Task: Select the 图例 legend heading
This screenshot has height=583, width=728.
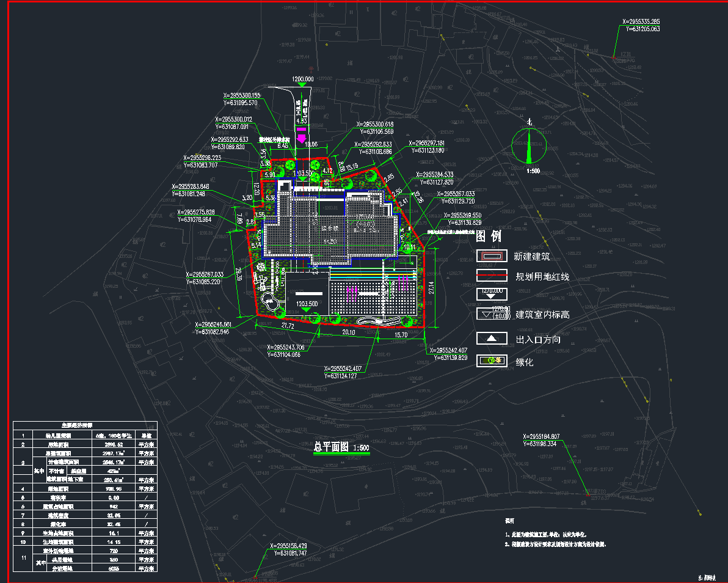Action: click(x=489, y=237)
